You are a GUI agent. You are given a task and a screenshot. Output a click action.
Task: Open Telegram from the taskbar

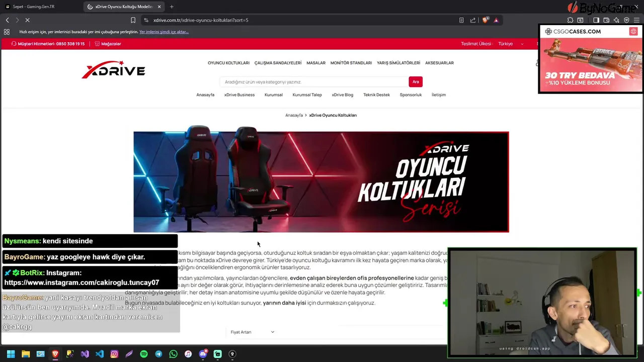pyautogui.click(x=158, y=354)
